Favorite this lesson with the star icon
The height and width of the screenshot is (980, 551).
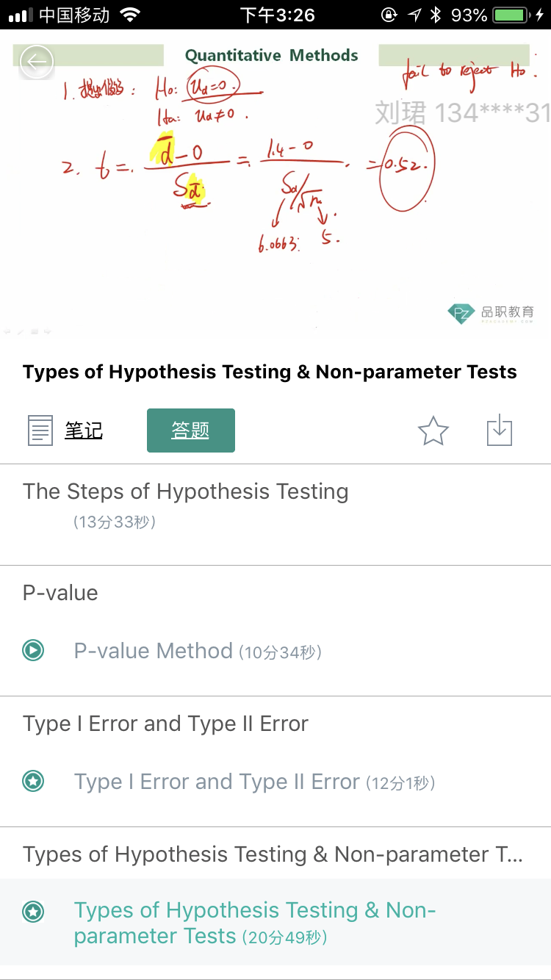tap(433, 430)
